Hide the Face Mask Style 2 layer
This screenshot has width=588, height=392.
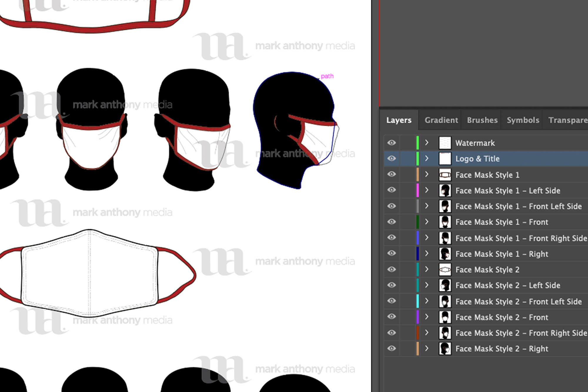(392, 269)
